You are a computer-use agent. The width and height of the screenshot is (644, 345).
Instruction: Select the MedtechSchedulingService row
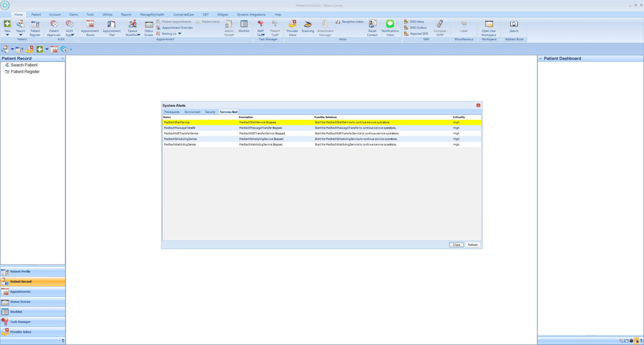[322, 139]
